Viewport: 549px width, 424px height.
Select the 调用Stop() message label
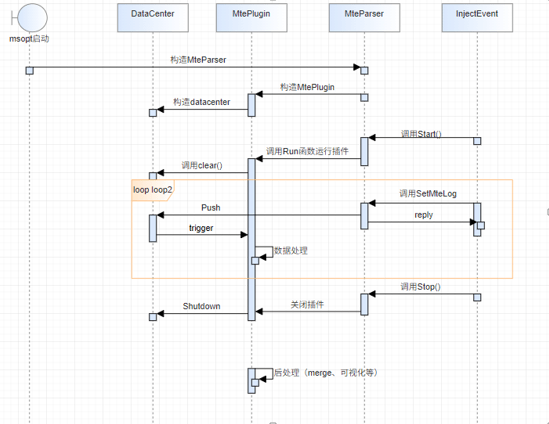(421, 287)
